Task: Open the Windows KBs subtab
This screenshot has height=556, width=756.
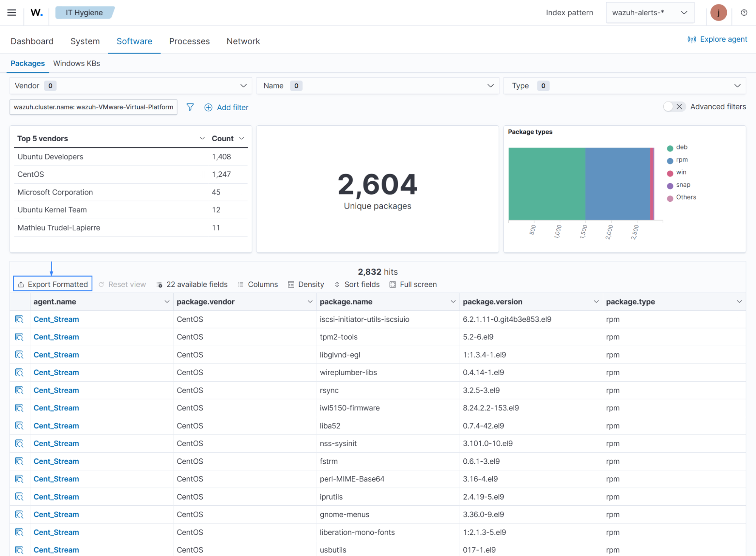Action: click(76, 63)
